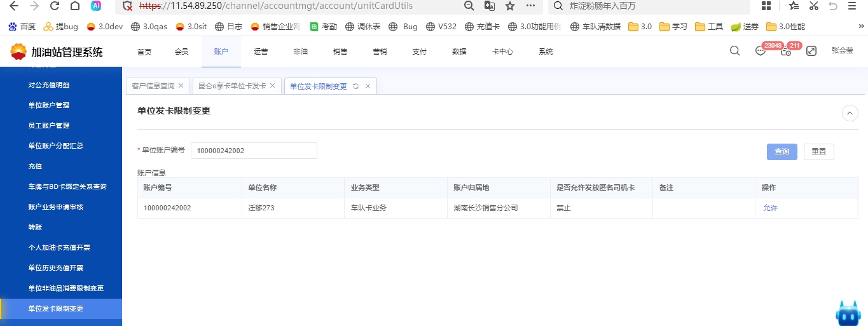Open the browser hamburger menu

[852, 6]
